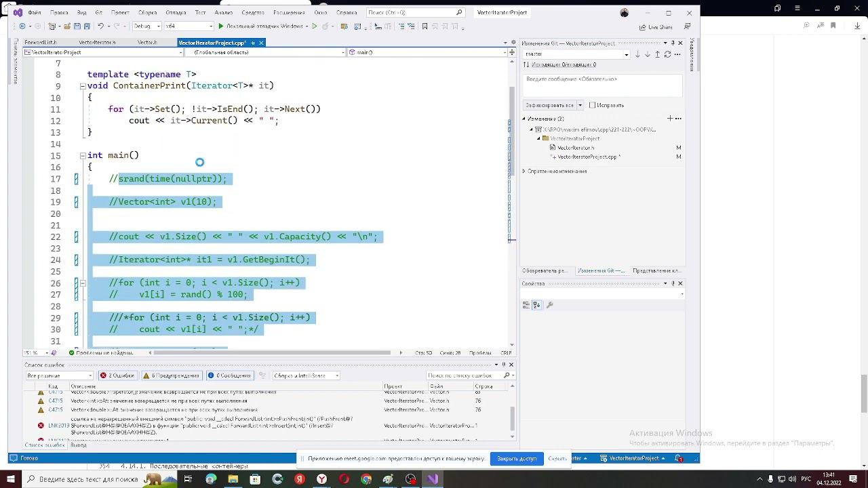Click the 'Зафиксировать все' commit button

coord(549,105)
